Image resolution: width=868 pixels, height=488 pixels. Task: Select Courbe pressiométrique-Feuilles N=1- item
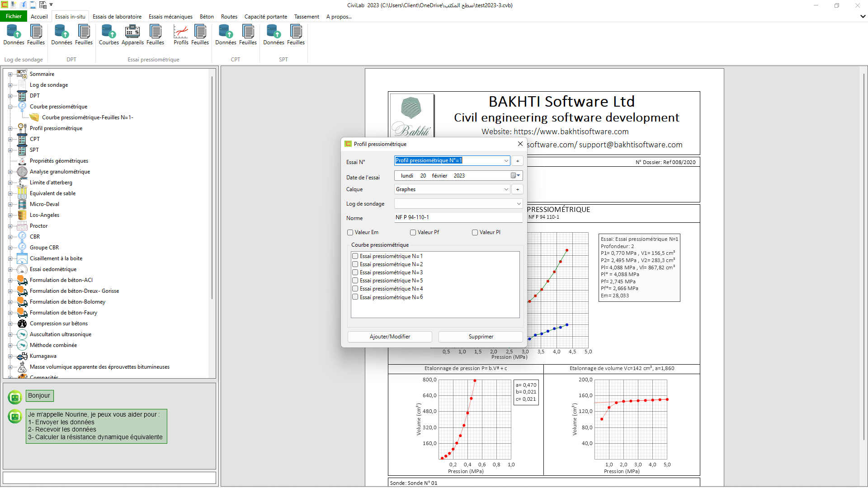[87, 117]
